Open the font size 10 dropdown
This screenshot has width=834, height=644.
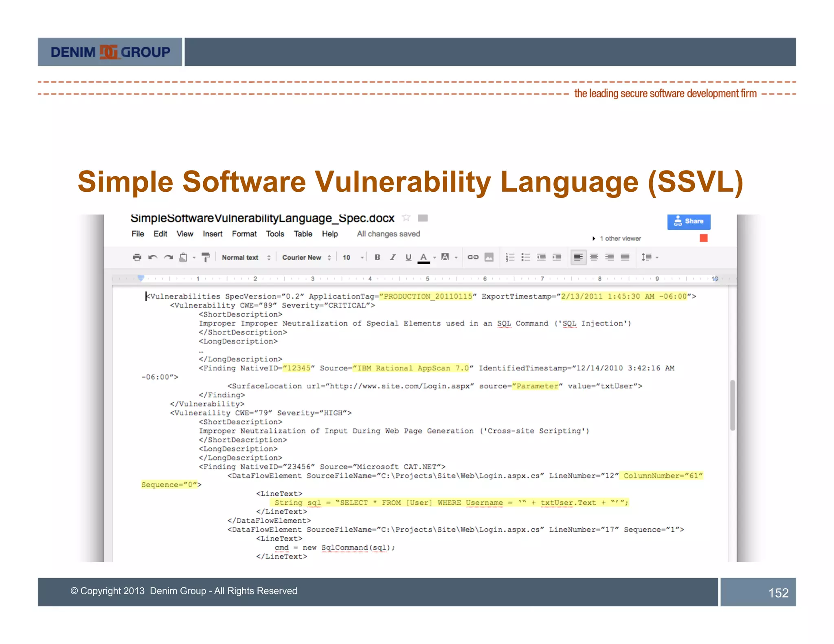pyautogui.click(x=353, y=257)
